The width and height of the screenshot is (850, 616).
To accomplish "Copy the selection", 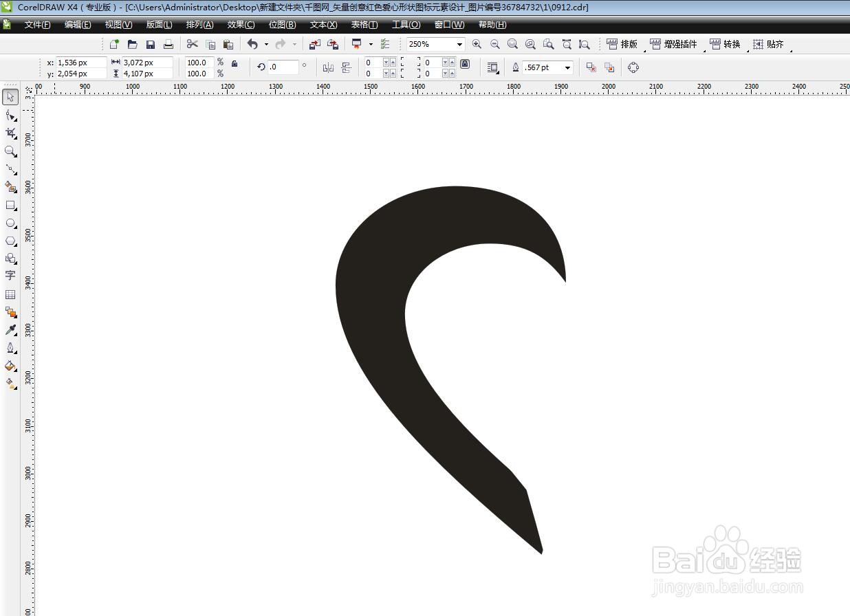I will point(210,44).
